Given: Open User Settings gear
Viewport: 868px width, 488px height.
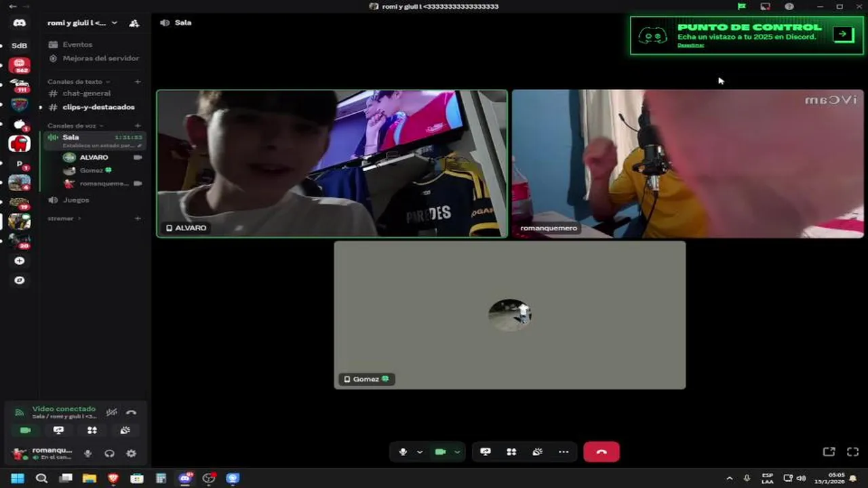Looking at the screenshot, I should tap(132, 453).
